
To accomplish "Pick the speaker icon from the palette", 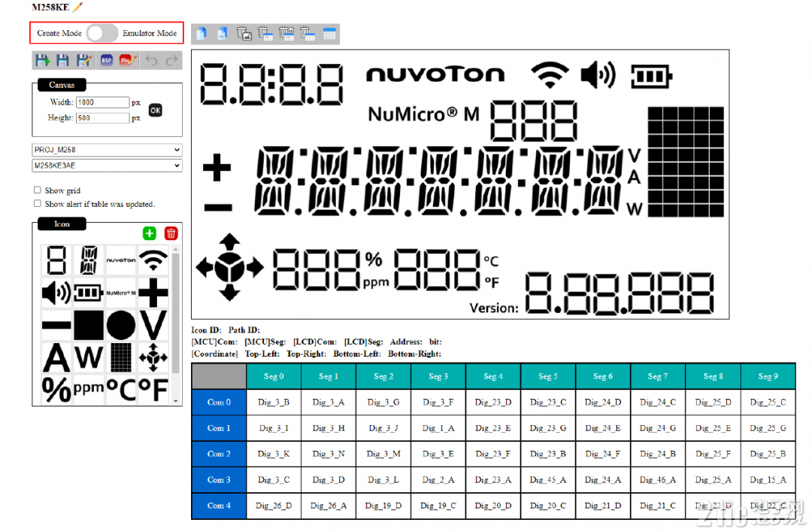I will point(56,293).
